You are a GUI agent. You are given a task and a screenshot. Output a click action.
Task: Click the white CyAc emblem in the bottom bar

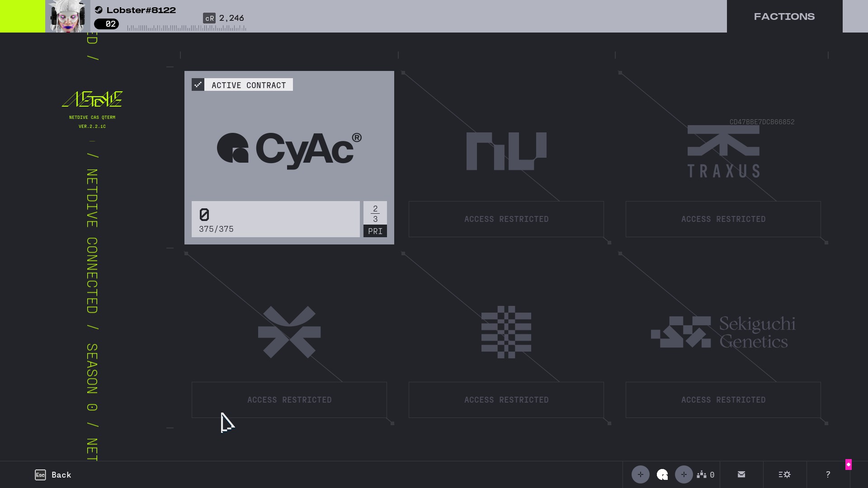click(662, 474)
